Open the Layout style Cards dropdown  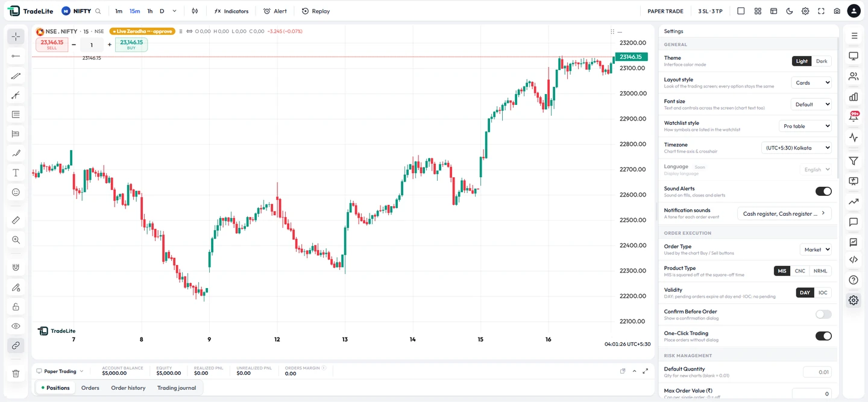point(811,83)
